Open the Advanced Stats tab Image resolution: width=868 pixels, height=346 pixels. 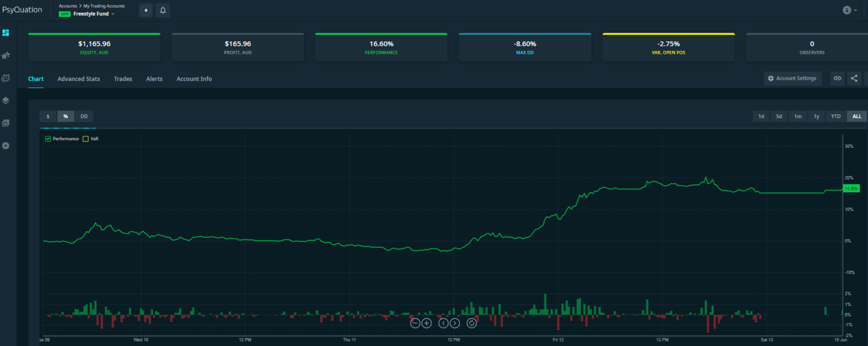click(79, 79)
